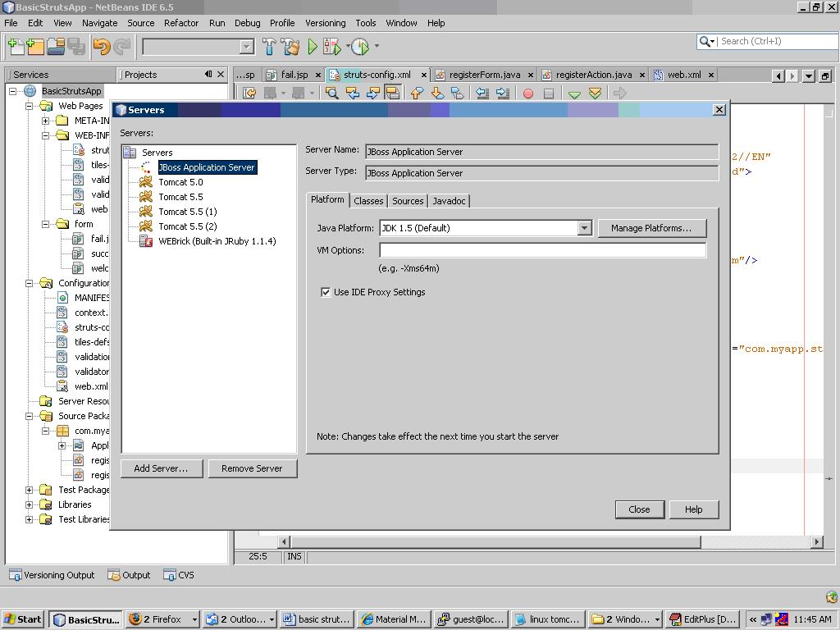
Task: Select Tomcat 5.5 (2) server entry
Action: (188, 226)
